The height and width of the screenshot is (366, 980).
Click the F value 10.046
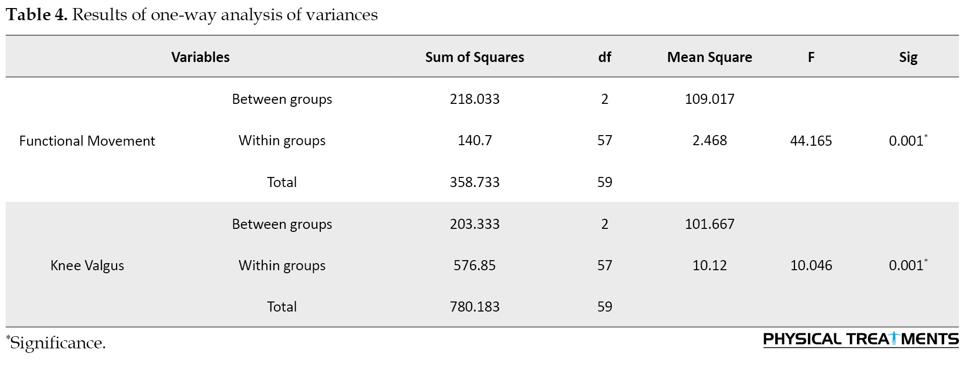click(811, 266)
